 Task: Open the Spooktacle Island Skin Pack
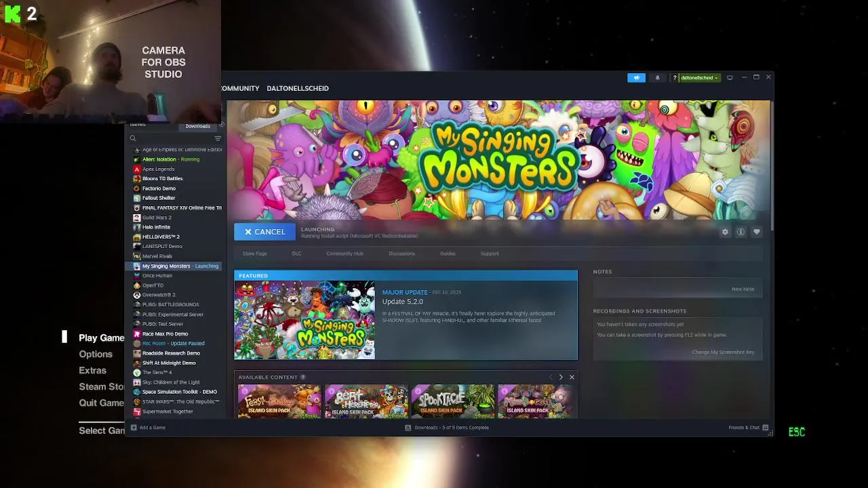(x=453, y=401)
